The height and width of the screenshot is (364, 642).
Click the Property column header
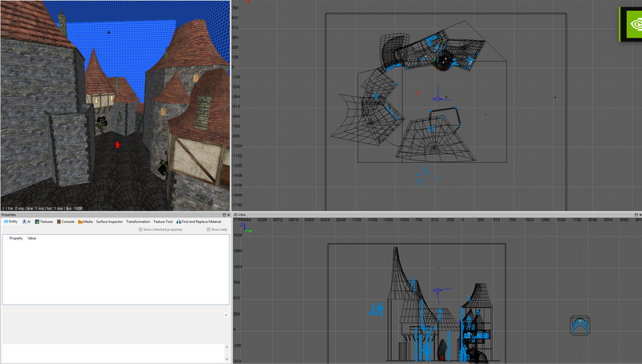click(x=16, y=238)
